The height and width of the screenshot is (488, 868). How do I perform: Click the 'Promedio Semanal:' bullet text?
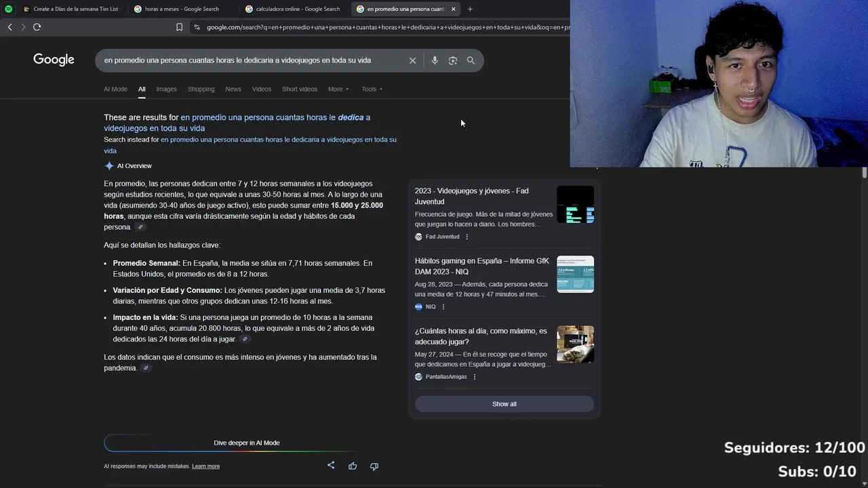click(146, 263)
